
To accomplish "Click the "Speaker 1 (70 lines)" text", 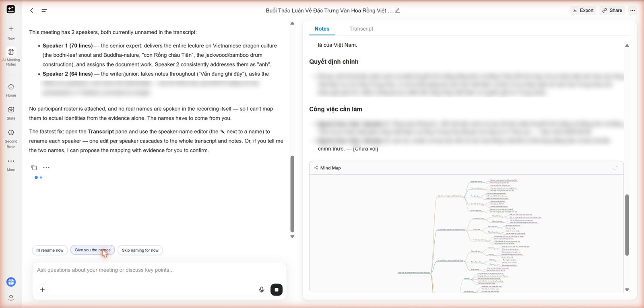I will click(x=68, y=45).
